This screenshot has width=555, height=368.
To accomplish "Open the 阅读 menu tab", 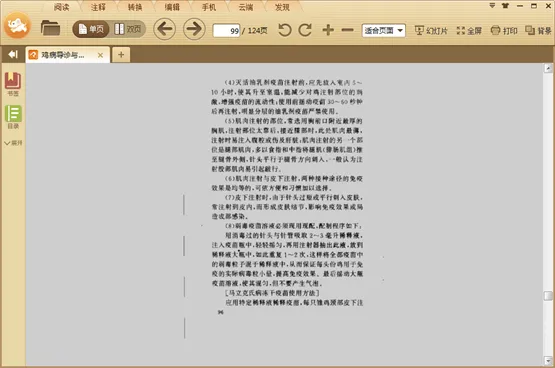I will (x=62, y=7).
